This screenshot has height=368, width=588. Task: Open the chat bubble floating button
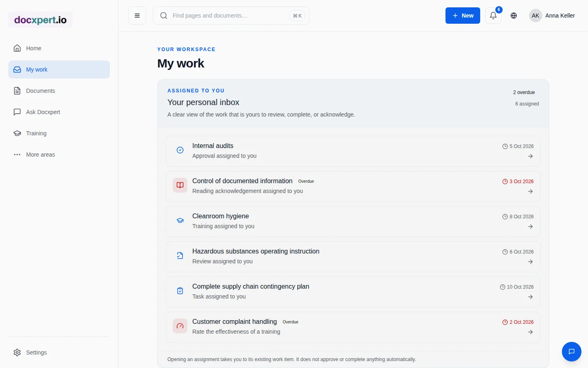click(572, 352)
